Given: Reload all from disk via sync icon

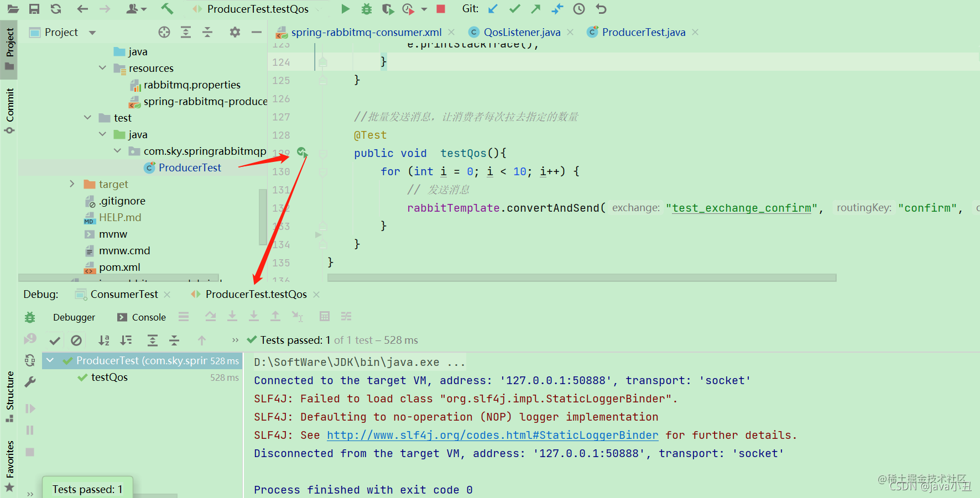Looking at the screenshot, I should (x=56, y=9).
